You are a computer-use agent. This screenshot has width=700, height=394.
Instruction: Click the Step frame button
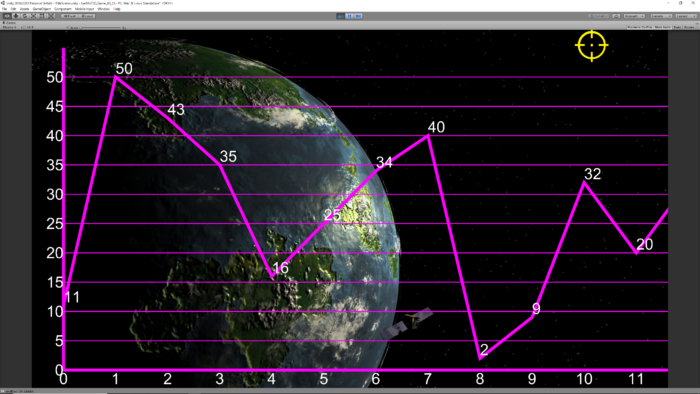click(358, 16)
